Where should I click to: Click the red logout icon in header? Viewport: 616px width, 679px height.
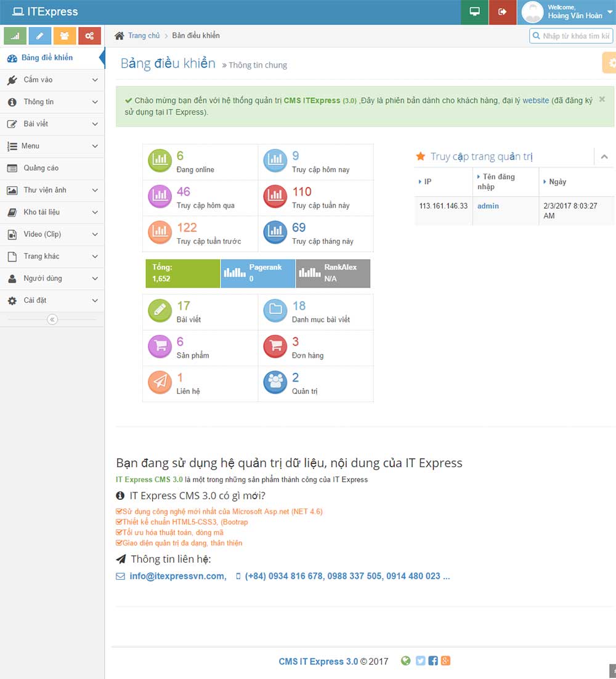click(503, 12)
